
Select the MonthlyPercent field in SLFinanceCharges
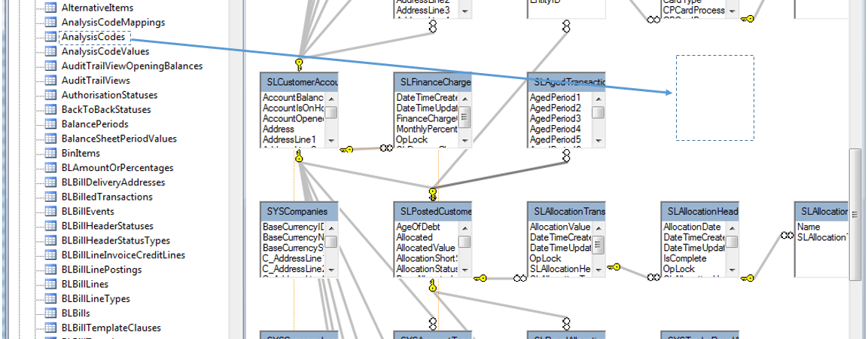427,129
